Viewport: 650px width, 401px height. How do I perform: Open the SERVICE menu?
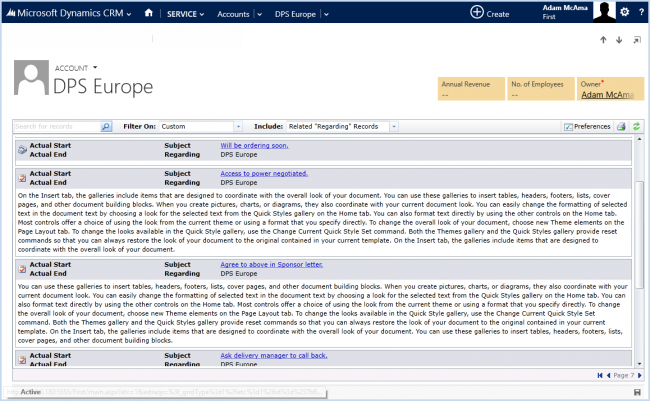pyautogui.click(x=185, y=14)
